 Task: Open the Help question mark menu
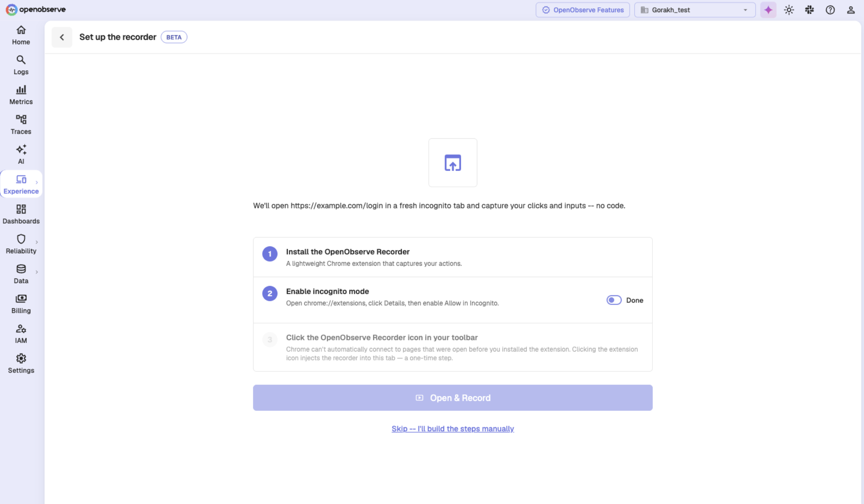pyautogui.click(x=830, y=10)
